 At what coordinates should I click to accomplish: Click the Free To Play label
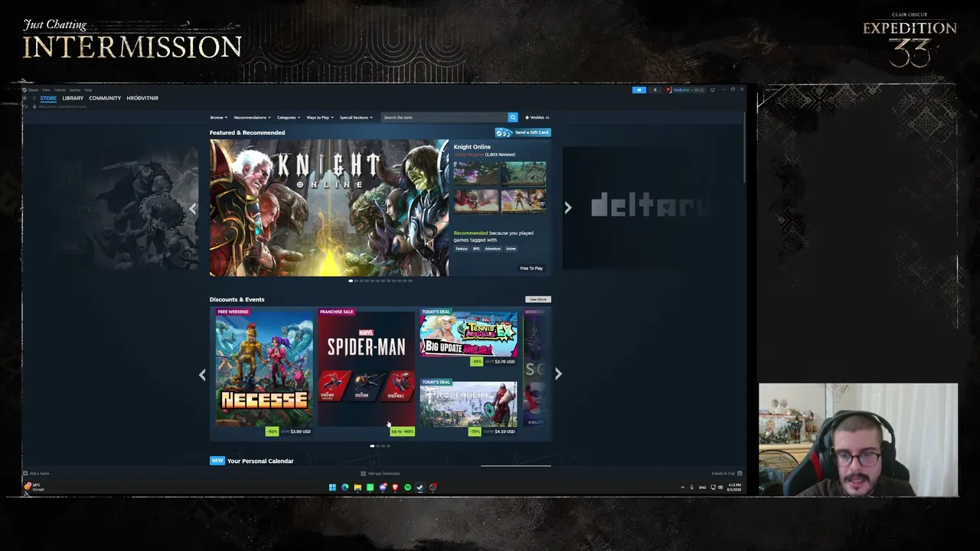531,269
